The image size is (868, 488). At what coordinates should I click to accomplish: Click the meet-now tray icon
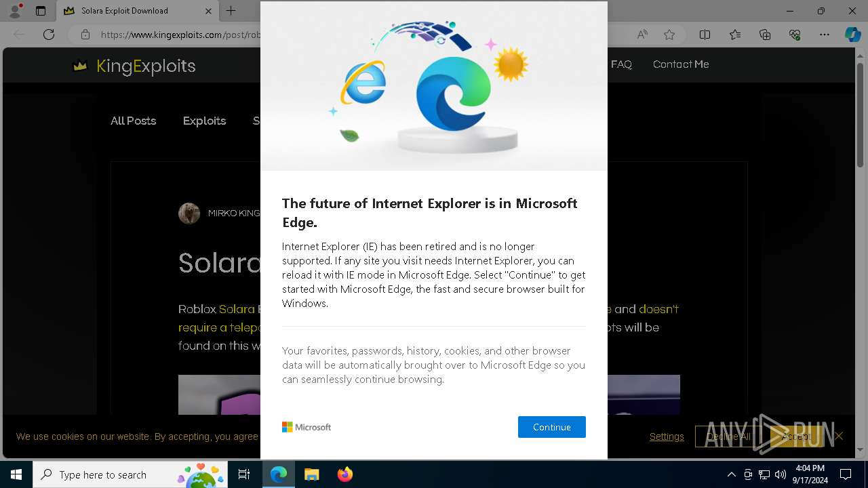(748, 474)
